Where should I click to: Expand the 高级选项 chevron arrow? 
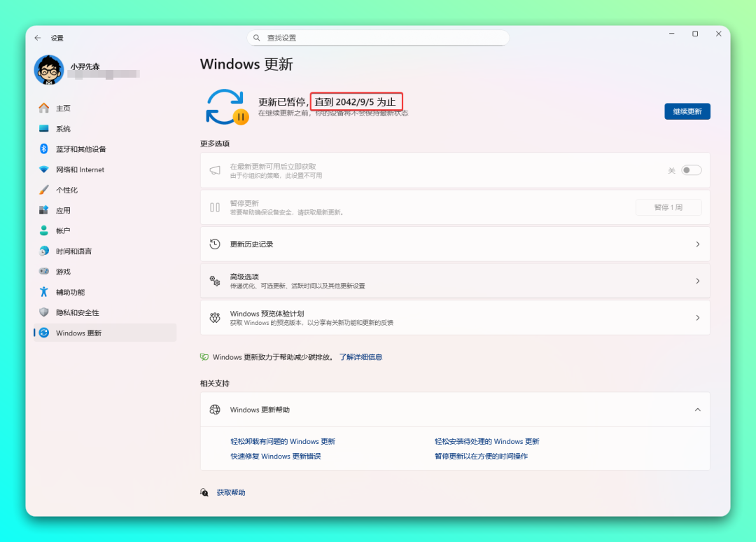coord(697,281)
